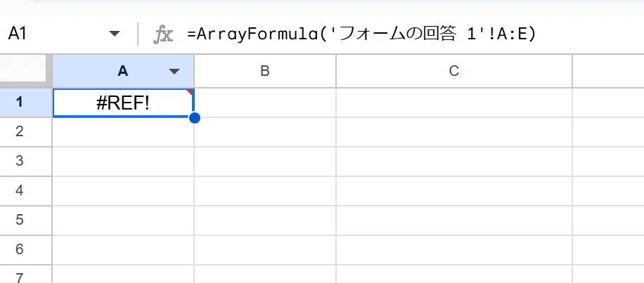This screenshot has height=283, width=644.
Task: Click the select-all corner box
Action: click(25, 70)
